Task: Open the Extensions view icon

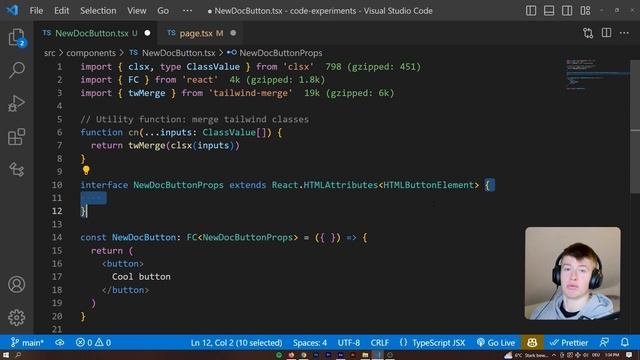Action: coord(16,137)
